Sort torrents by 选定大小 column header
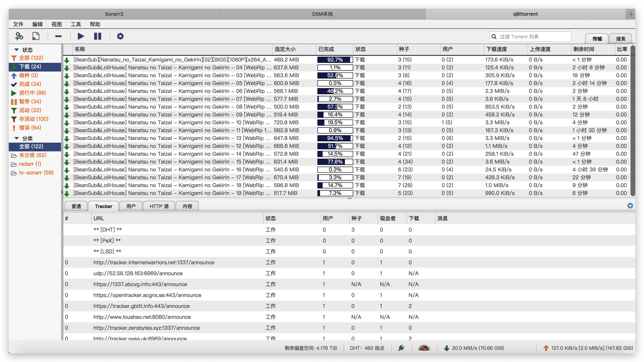The image size is (644, 362). [294, 49]
